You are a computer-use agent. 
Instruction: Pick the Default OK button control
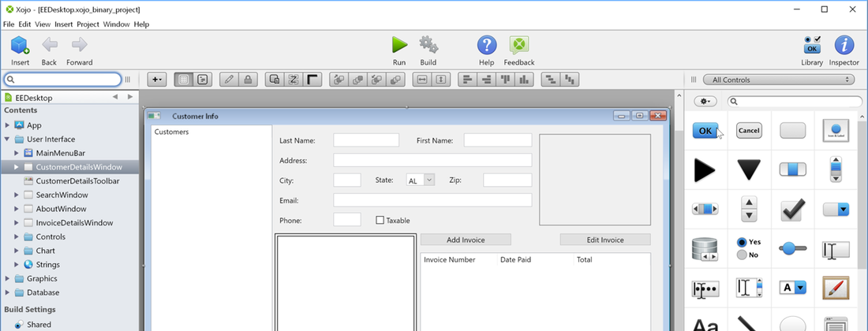(x=705, y=130)
